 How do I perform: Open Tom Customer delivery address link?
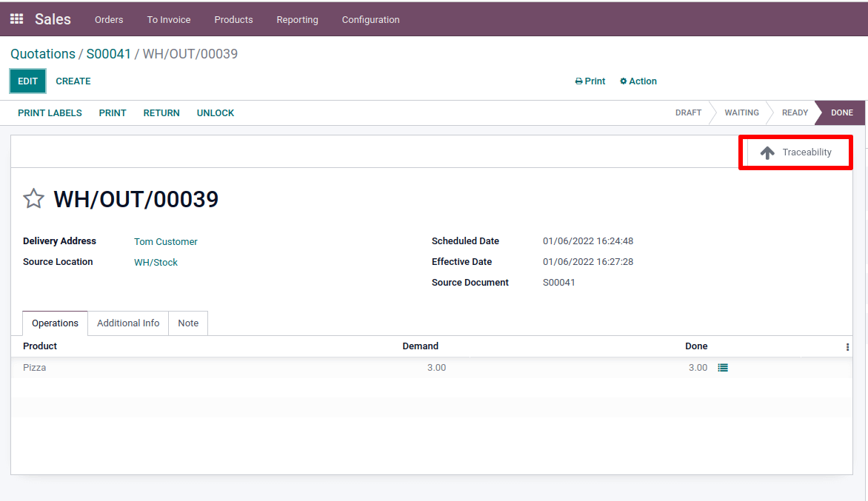[x=165, y=242]
